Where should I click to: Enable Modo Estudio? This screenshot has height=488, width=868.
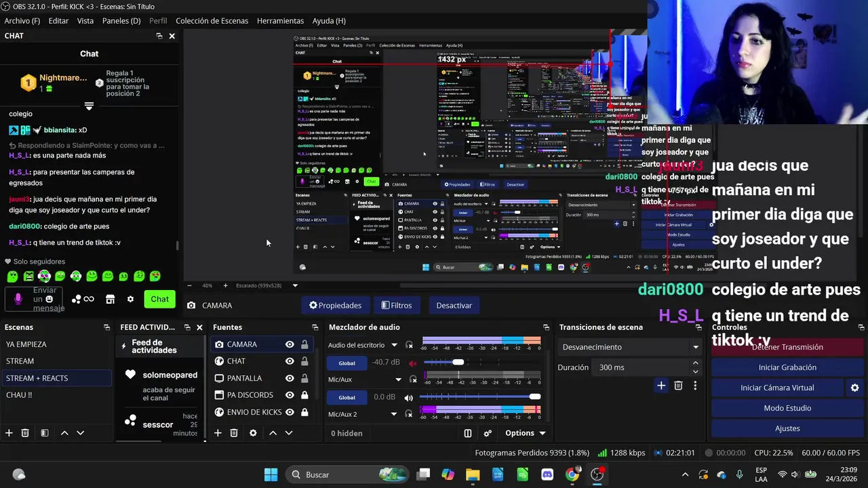787,408
